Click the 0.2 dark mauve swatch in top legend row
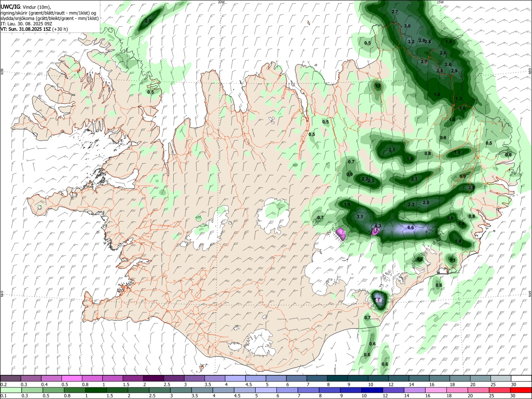This screenshot has height=399, width=532. click(10, 379)
